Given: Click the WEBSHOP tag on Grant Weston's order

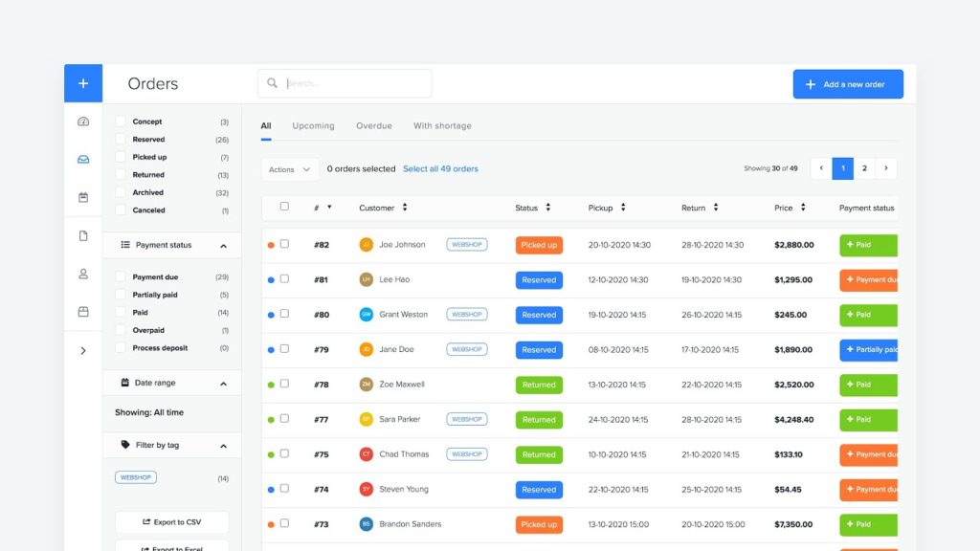Looking at the screenshot, I should 467,315.
